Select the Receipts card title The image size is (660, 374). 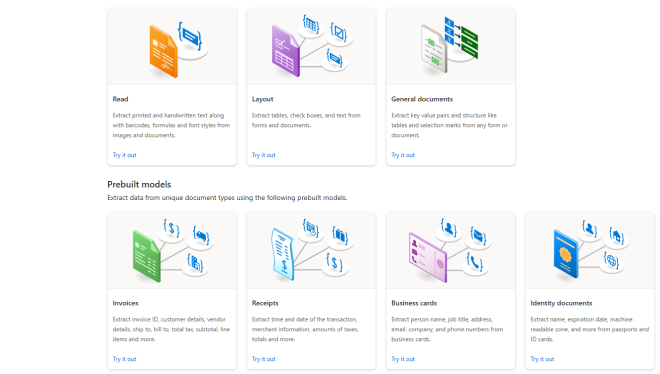point(265,303)
